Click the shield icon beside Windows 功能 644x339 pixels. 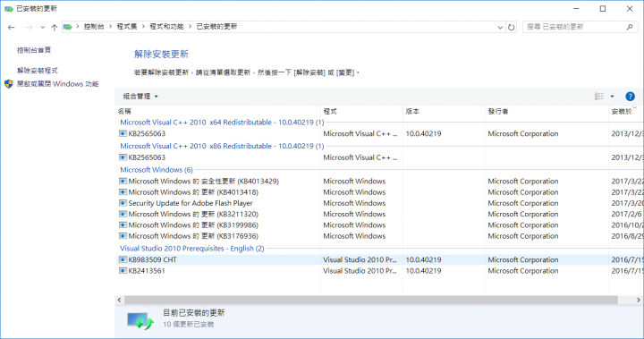(9, 84)
